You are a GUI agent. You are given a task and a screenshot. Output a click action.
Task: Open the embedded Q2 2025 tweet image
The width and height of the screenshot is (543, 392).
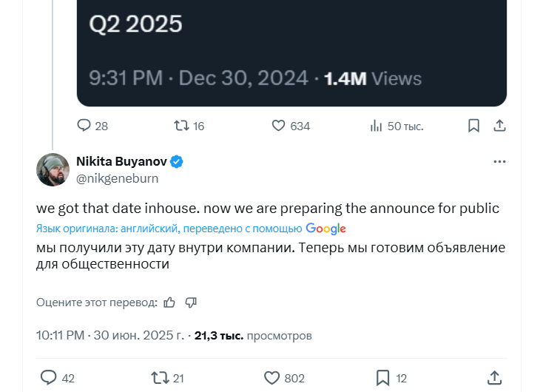pos(291,53)
